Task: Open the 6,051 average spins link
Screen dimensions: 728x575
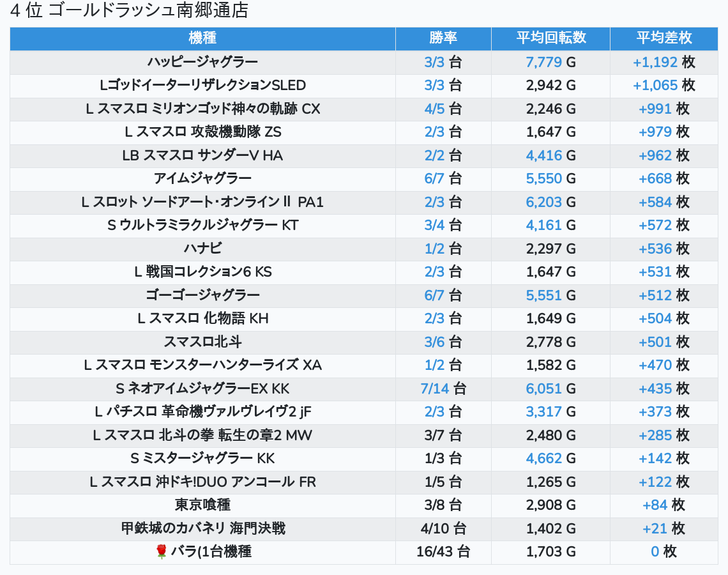Action: [x=543, y=388]
